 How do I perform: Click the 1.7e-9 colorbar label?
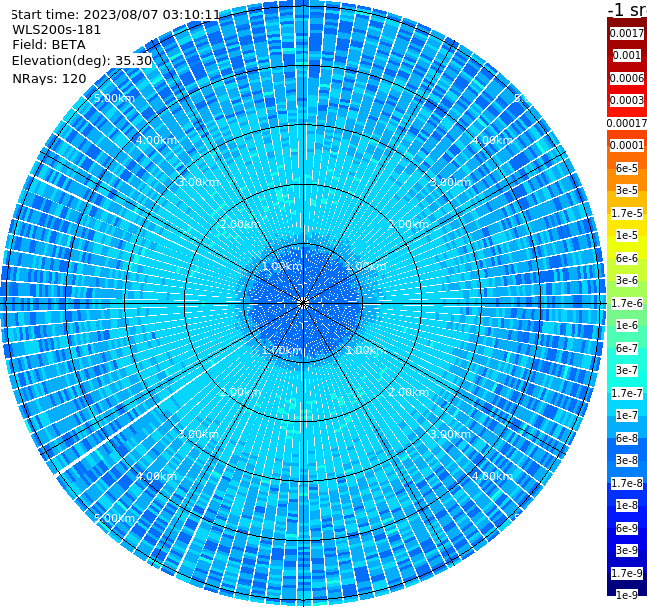[x=627, y=573]
